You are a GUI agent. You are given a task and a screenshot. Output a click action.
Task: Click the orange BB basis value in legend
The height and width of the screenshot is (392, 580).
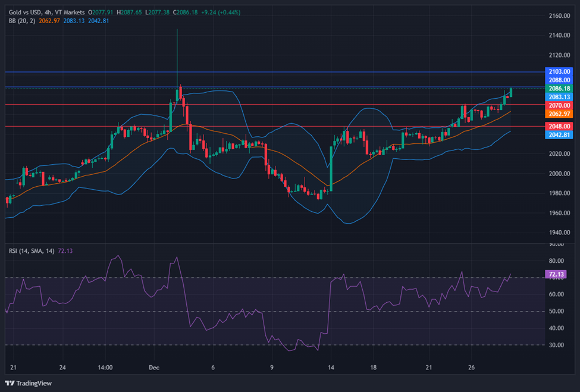click(49, 20)
